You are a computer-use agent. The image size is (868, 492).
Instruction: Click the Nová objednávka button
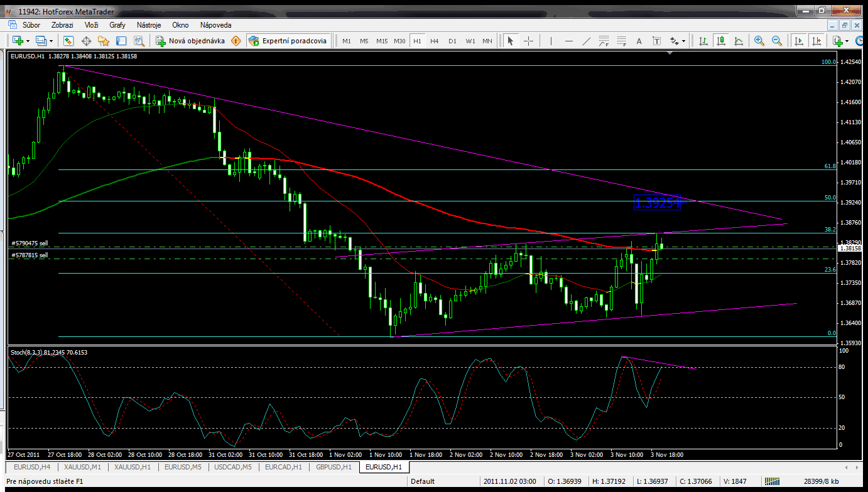[x=190, y=41]
